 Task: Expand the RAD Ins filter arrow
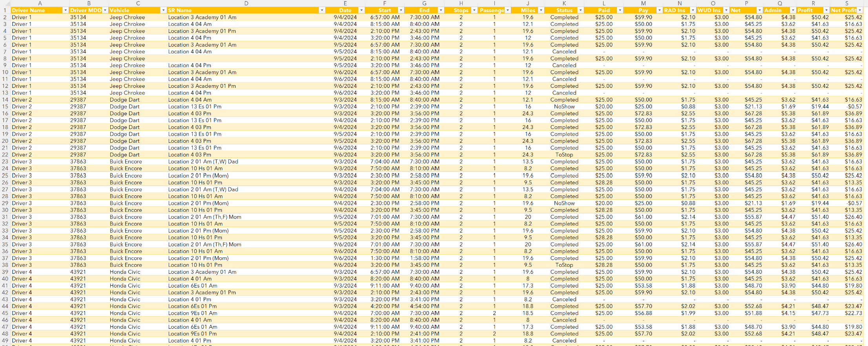693,10
